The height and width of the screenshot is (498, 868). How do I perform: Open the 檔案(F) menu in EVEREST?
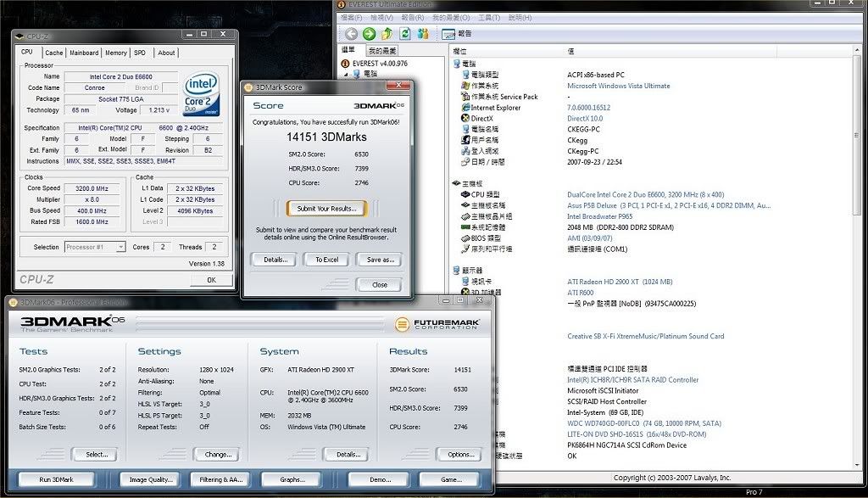pyautogui.click(x=352, y=18)
